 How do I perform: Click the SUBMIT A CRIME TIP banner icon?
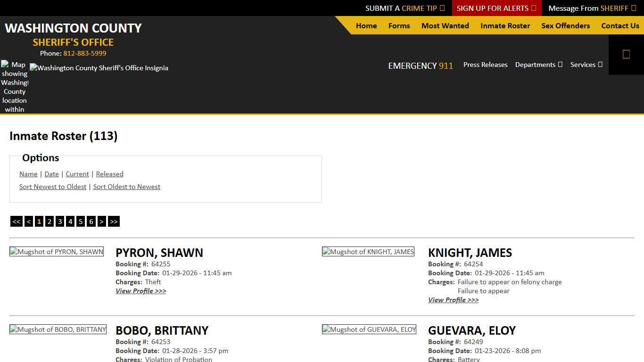point(442,8)
